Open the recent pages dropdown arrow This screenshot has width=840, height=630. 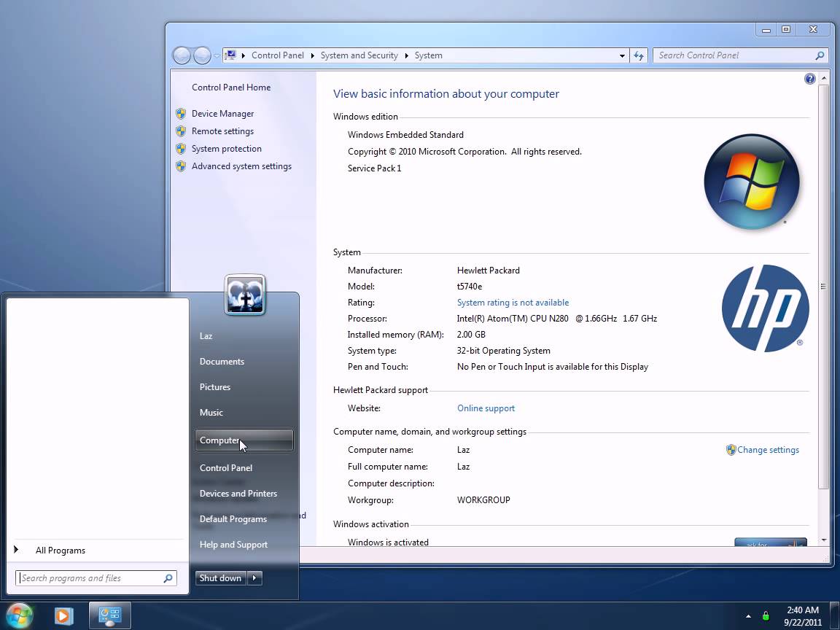217,55
